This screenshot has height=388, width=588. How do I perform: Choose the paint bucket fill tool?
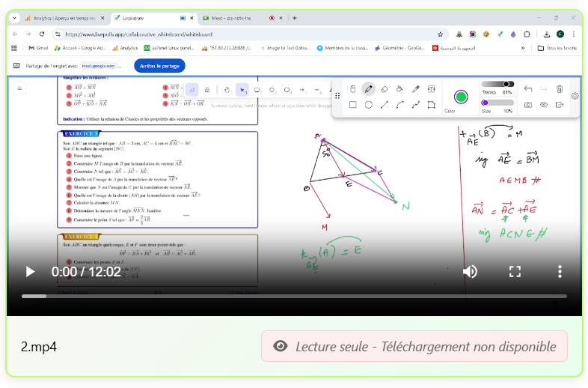399,89
